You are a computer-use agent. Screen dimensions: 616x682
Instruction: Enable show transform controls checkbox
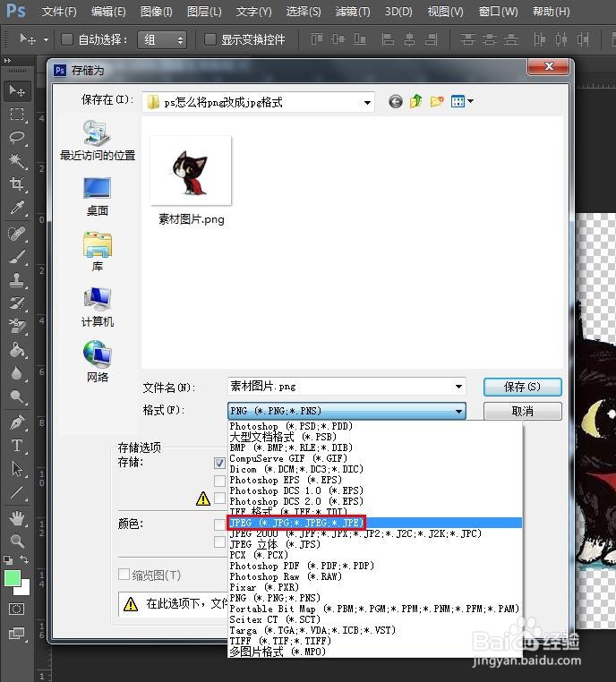point(210,39)
